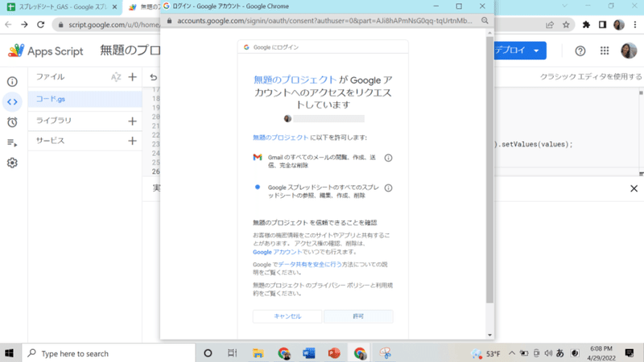Click the undo arrow in editor toolbar

click(x=153, y=77)
